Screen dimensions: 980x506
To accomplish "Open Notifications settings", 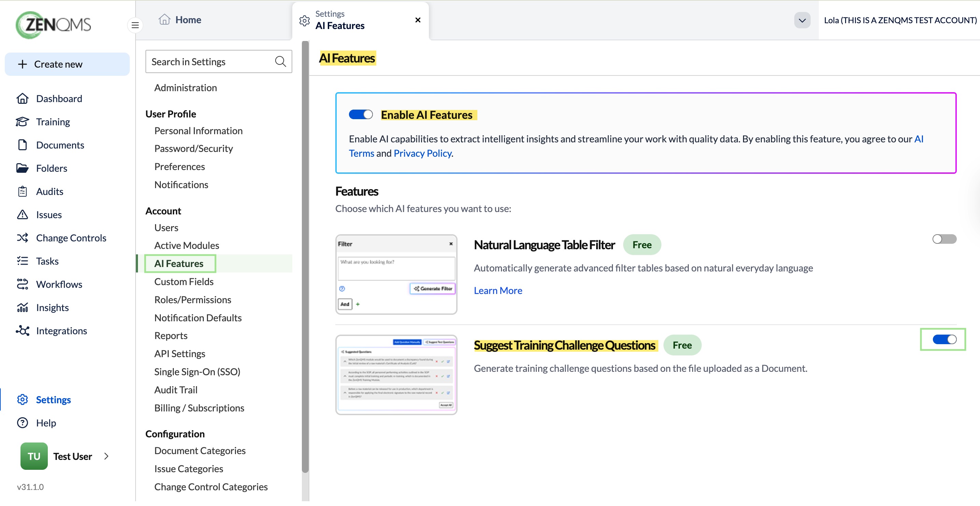I will click(181, 185).
